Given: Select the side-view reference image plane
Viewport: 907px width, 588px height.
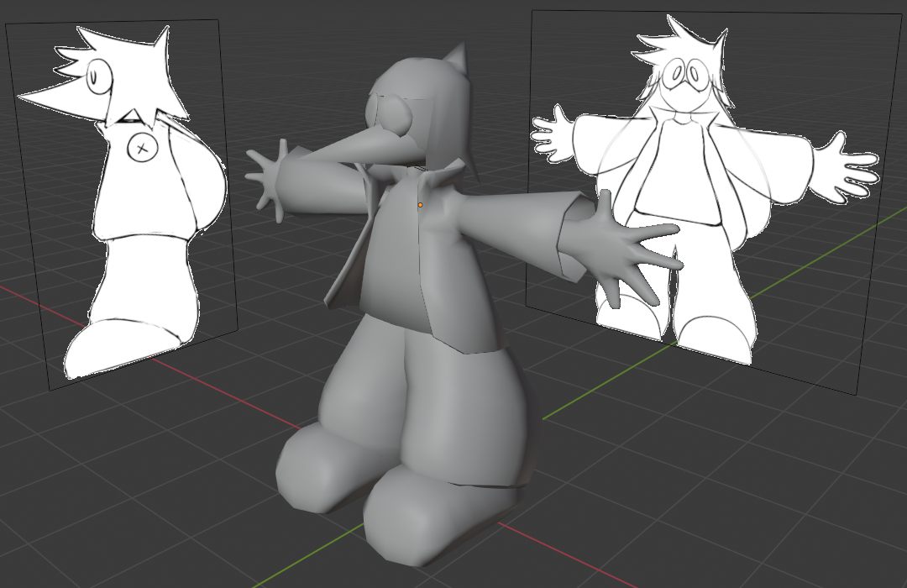Looking at the screenshot, I should [x=122, y=204].
